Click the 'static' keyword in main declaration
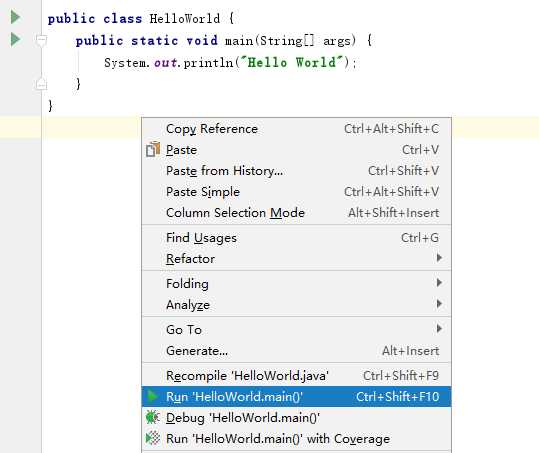 [155, 41]
